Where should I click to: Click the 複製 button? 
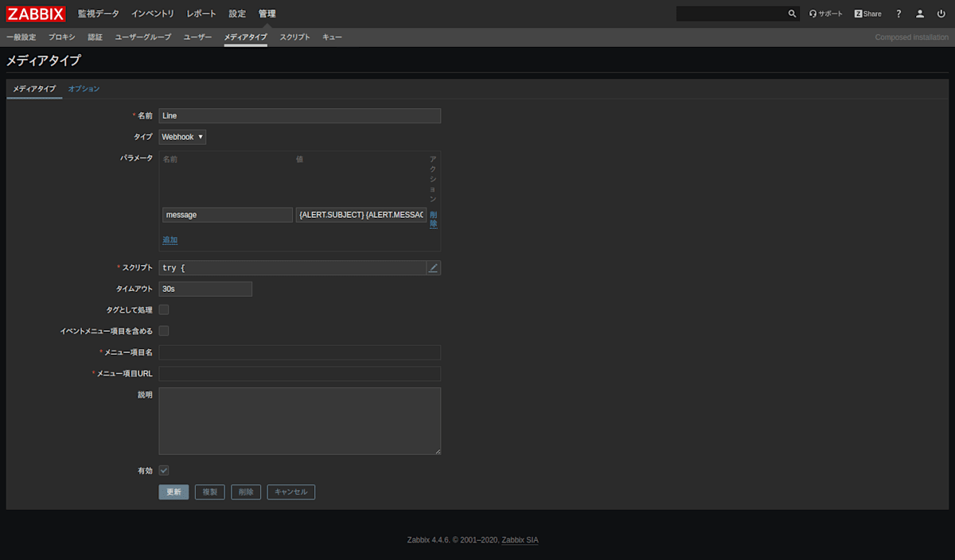click(x=210, y=492)
